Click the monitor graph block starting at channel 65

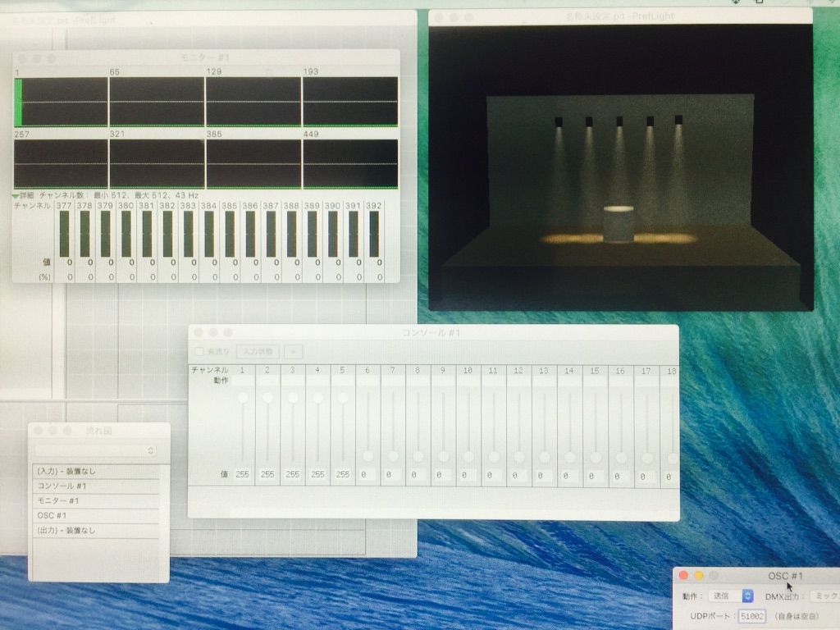[157, 102]
